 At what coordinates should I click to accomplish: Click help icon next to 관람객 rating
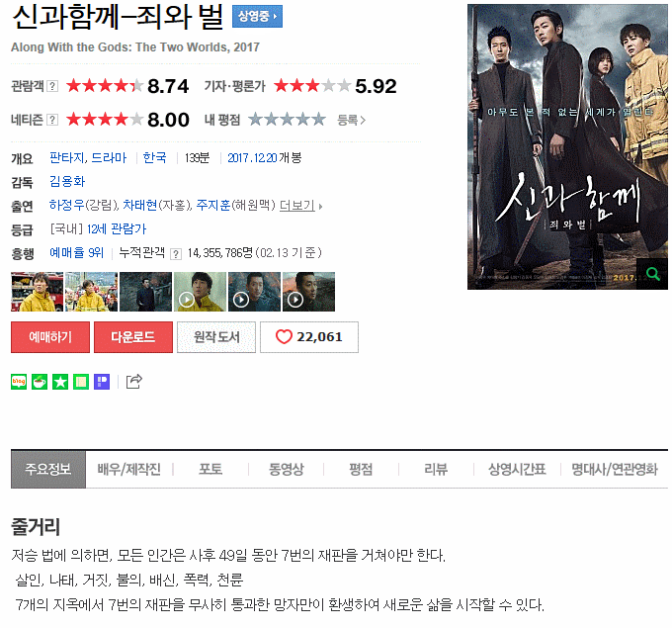click(52, 86)
